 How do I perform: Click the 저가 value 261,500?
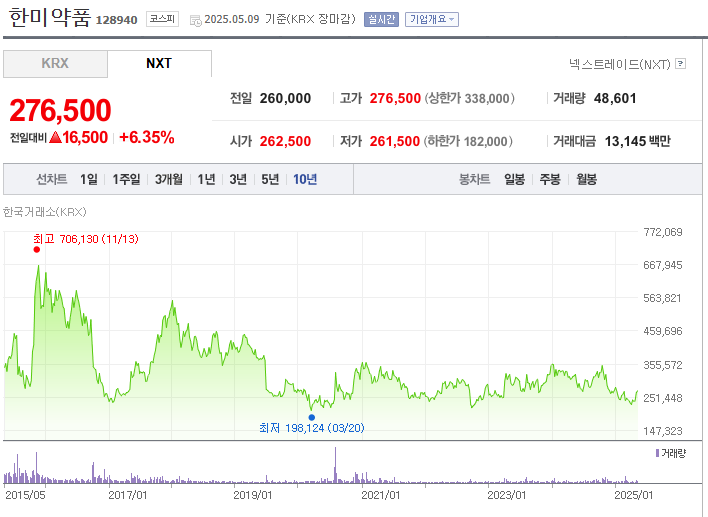click(395, 141)
